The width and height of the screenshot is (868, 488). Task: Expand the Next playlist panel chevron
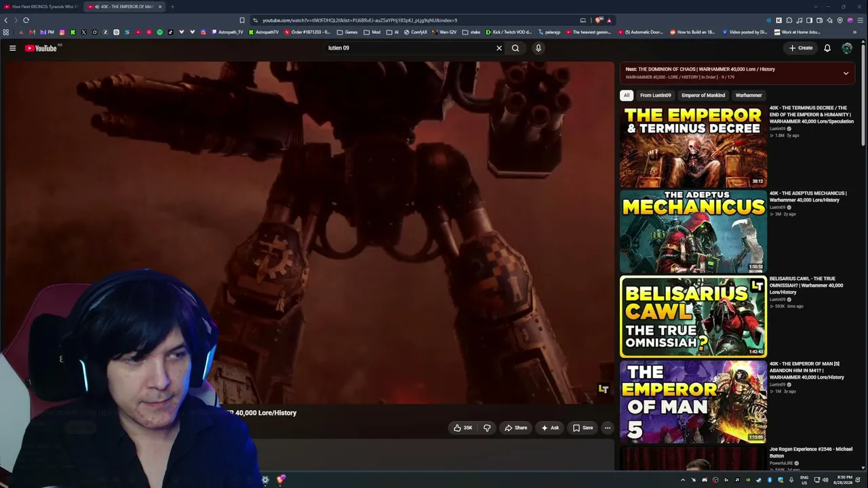[846, 73]
